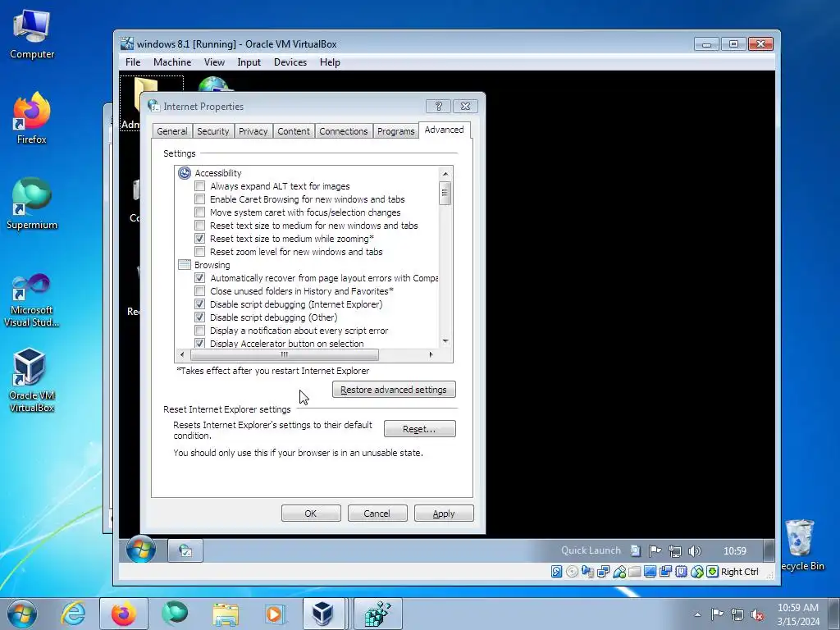
Task: Open the guest Windows 8.1 Start button
Action: tap(141, 550)
